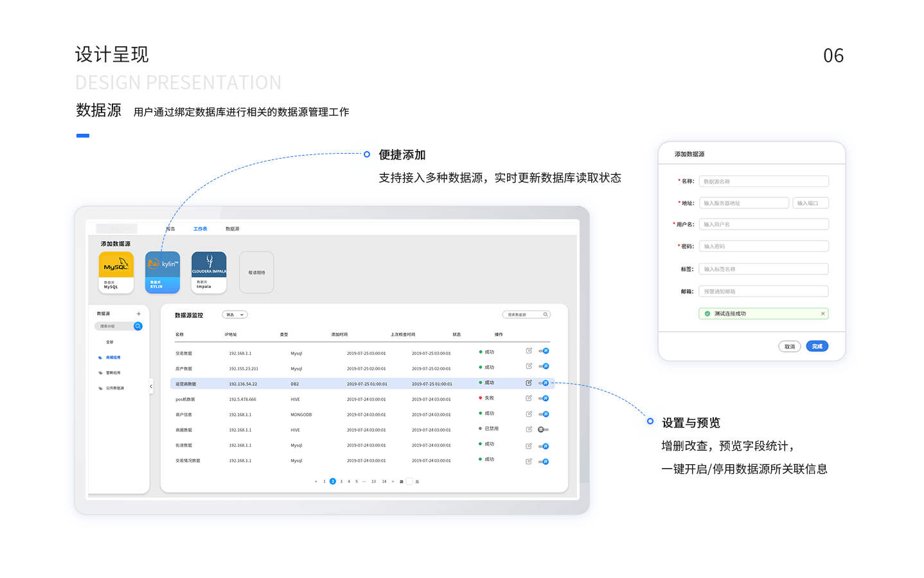The height and width of the screenshot is (578, 924).
Task: Toggle the switch for 房产数据
Action: (544, 366)
